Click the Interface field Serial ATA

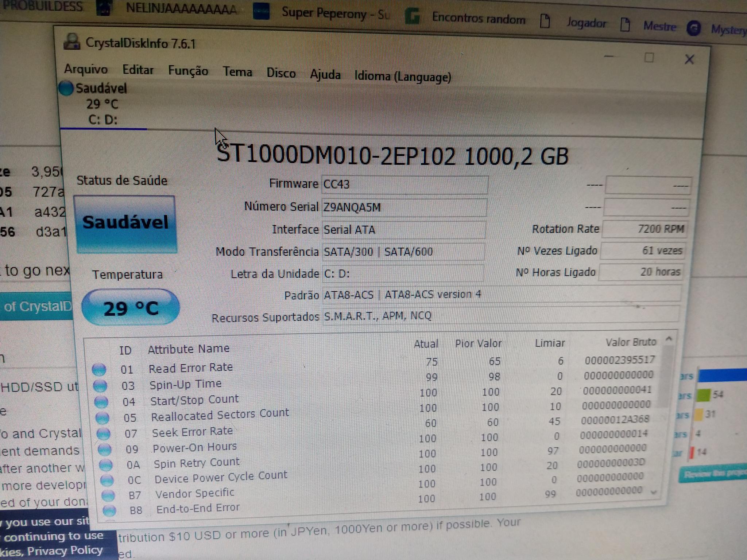404,230
